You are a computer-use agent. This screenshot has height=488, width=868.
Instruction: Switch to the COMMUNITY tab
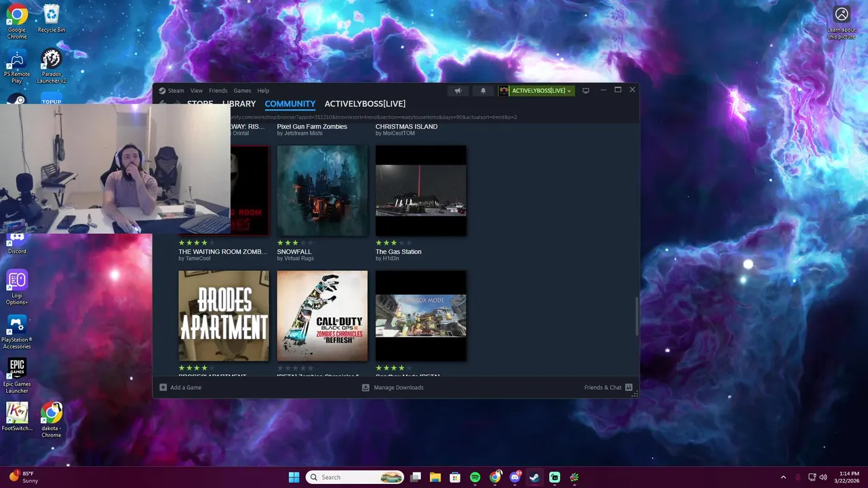click(x=290, y=104)
